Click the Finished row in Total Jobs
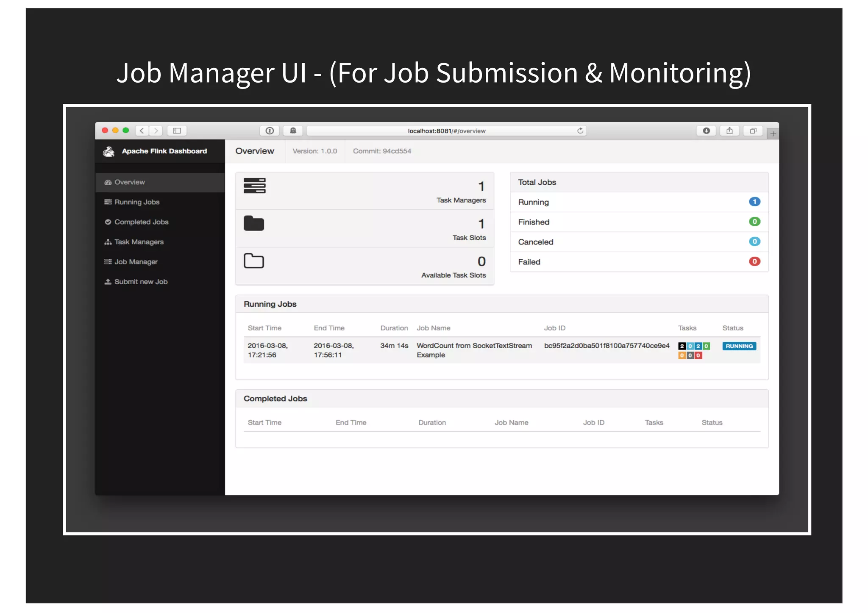Screen dimensions: 868x613 click(x=639, y=222)
